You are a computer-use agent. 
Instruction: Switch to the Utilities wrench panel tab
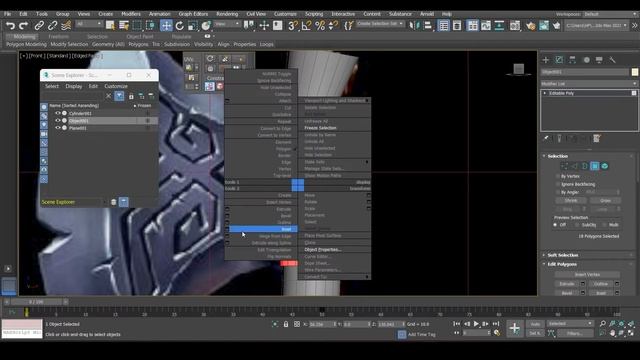[612, 60]
